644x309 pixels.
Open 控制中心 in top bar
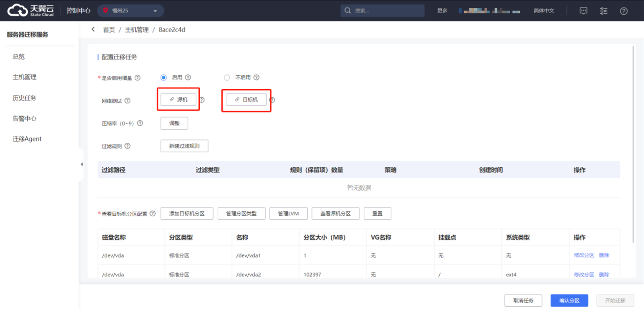(x=79, y=10)
